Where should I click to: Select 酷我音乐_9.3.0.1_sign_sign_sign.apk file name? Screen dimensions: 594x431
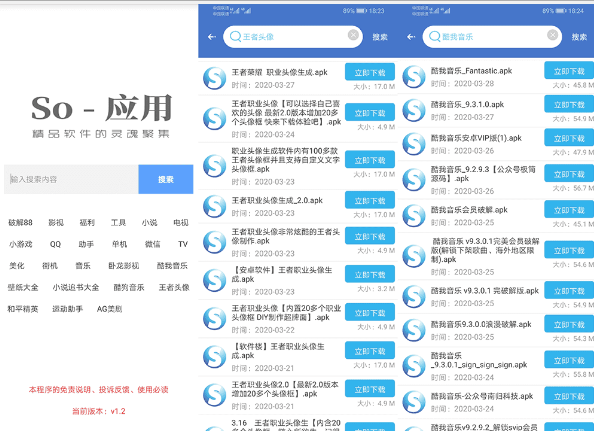click(479, 360)
